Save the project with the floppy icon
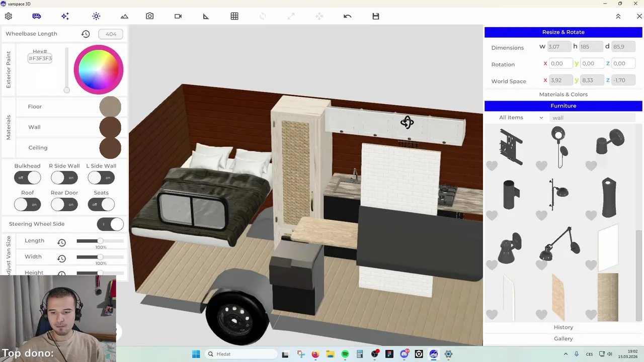The height and width of the screenshot is (362, 644). coord(376,16)
